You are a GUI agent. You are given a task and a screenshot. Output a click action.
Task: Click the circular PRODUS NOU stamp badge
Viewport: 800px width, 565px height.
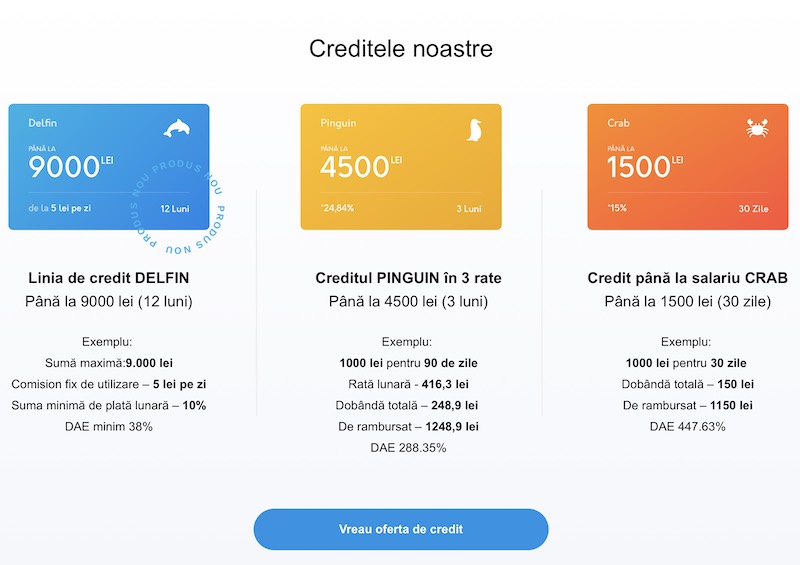click(x=178, y=208)
